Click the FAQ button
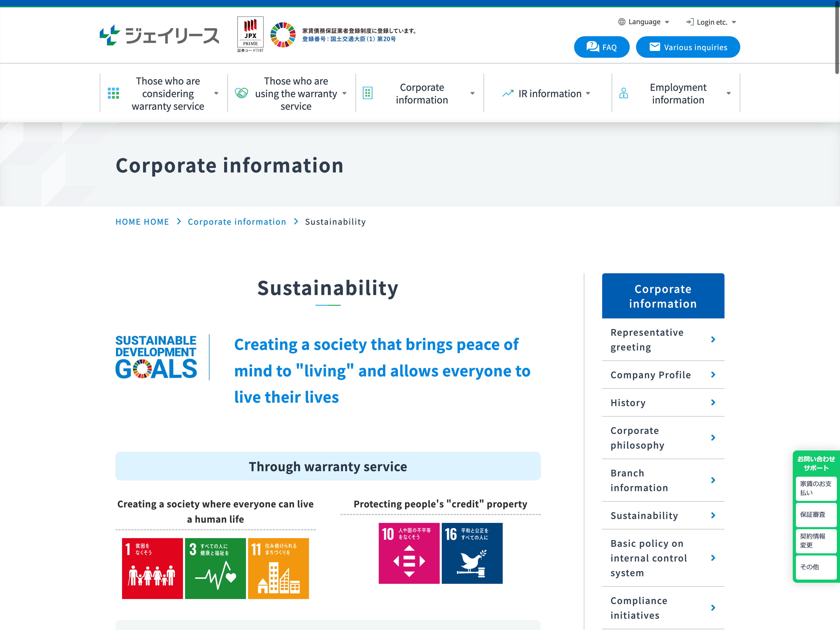 pos(602,47)
